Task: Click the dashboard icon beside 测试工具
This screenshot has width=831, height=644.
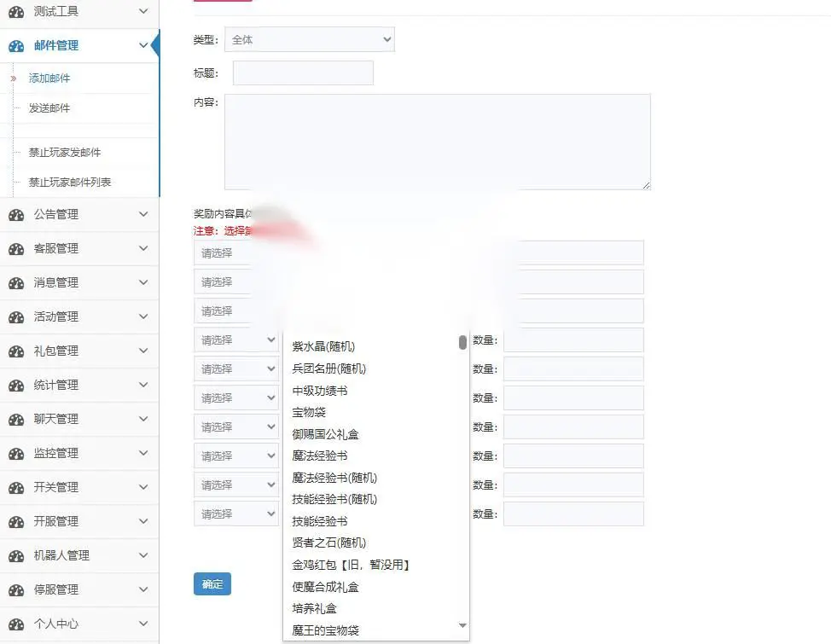Action: 16,12
